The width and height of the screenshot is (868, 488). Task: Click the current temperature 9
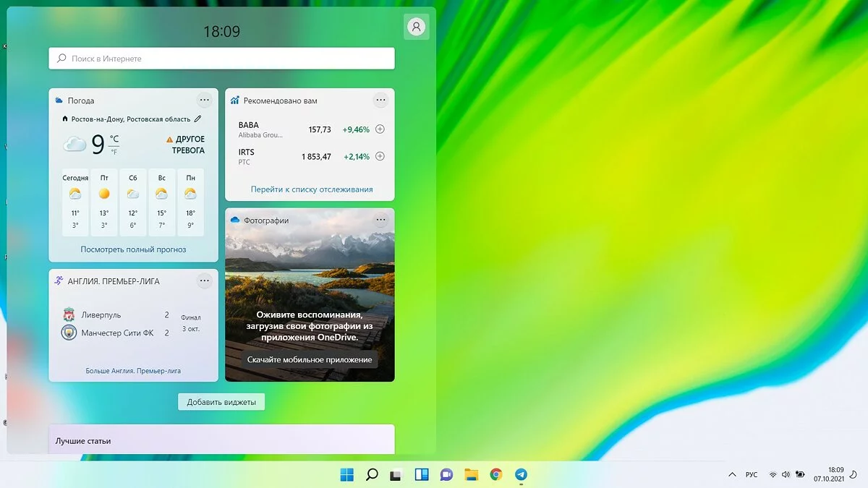pyautogui.click(x=98, y=145)
